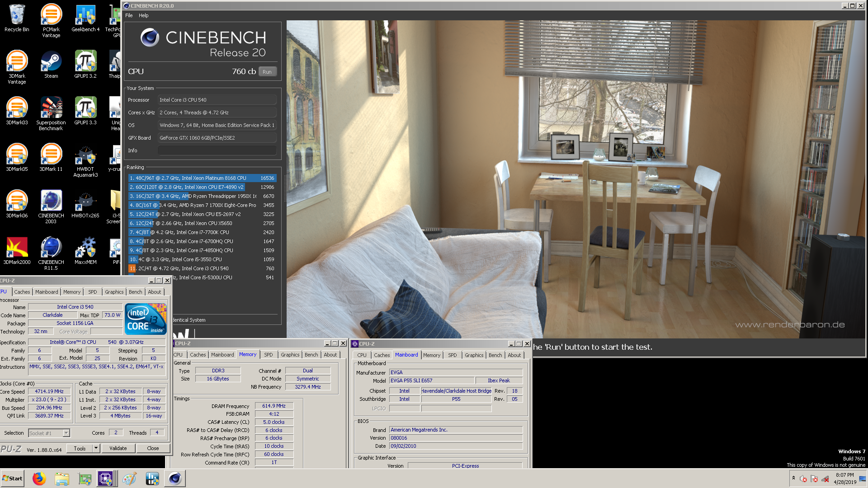The width and height of the screenshot is (868, 488).
Task: Open CINEBENCH 2003 desktop icon
Action: pyautogui.click(x=51, y=206)
